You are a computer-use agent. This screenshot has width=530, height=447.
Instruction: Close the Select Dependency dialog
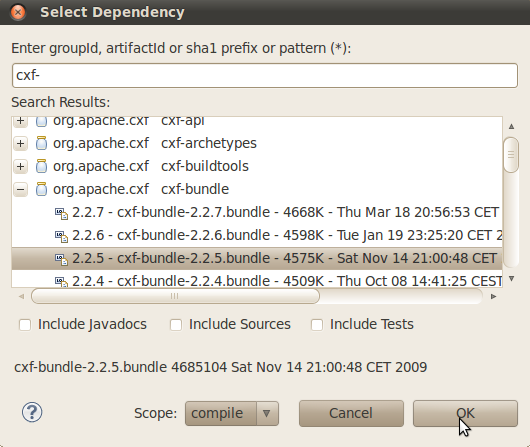18,12
